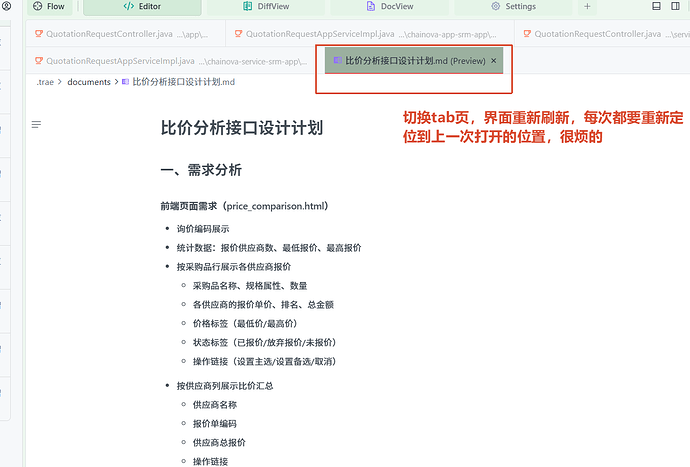
Task: Click the markdown preview icon on active tab
Action: pyautogui.click(x=337, y=61)
